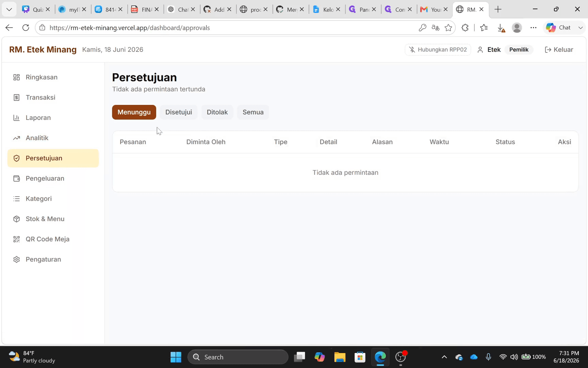This screenshot has height=368, width=588.
Task: Click the Windows taskbar Search box
Action: point(238,357)
